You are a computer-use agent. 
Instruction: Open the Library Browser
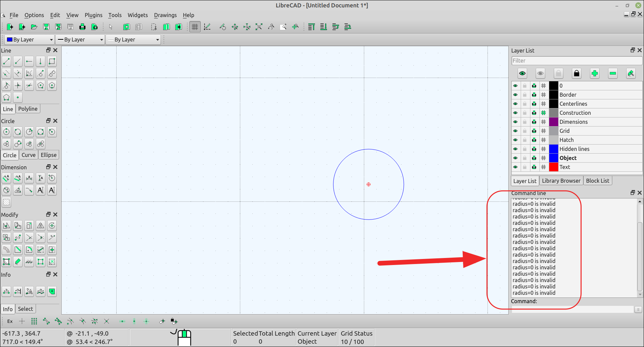click(561, 180)
